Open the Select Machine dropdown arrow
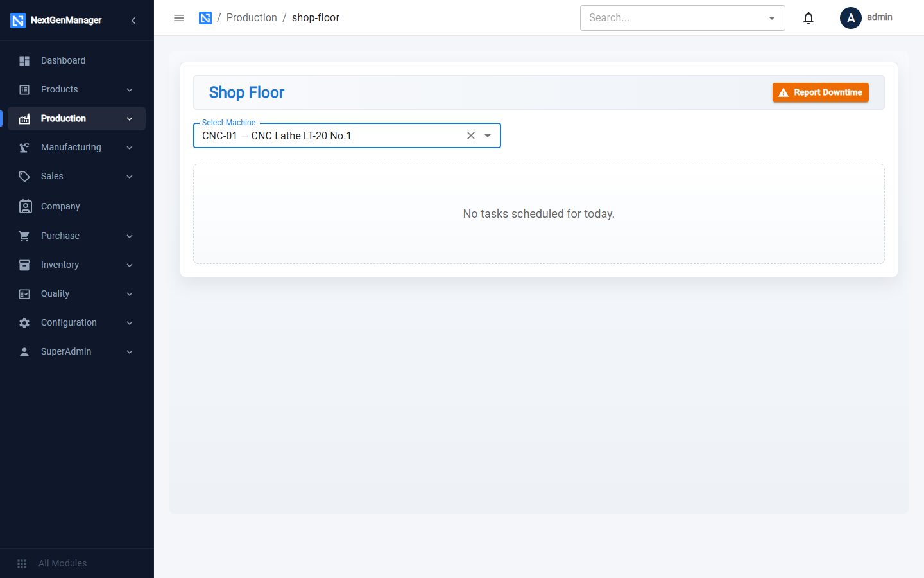 click(x=488, y=136)
